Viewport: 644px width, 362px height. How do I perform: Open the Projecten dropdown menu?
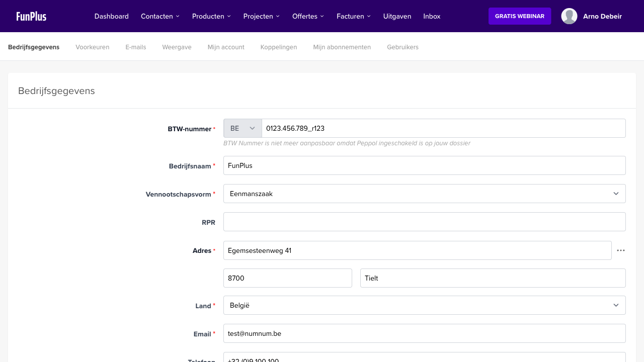click(261, 16)
